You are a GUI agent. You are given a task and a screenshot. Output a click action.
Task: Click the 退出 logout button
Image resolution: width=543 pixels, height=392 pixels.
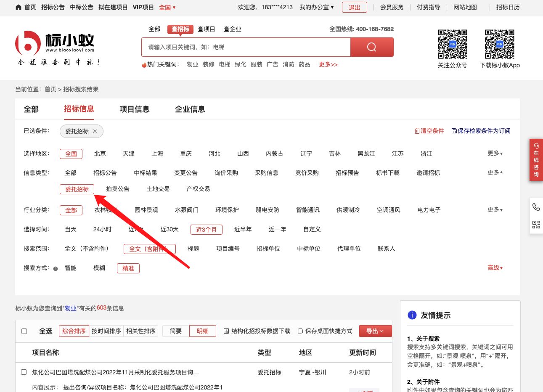click(x=354, y=7)
